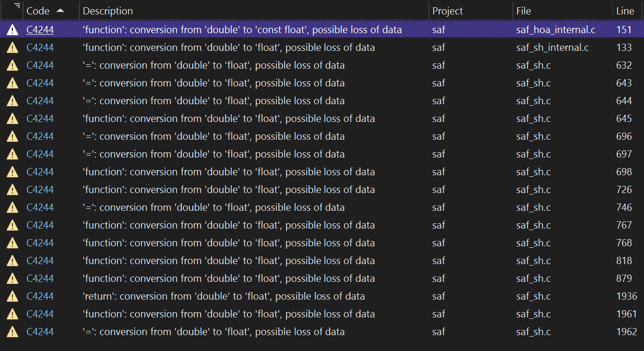Open the C4244 link for the saf_sh_internal.c warning
Image resolution: width=644 pixels, height=351 pixels.
[40, 47]
